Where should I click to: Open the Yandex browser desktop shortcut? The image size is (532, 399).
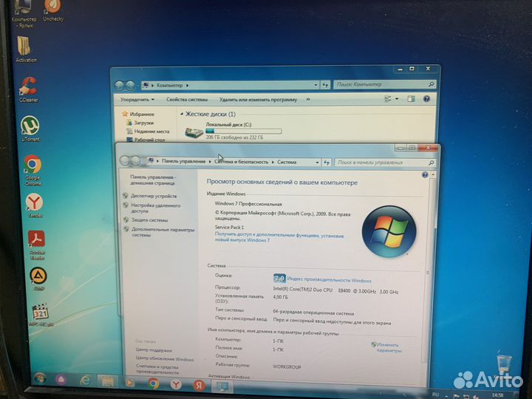[34, 202]
